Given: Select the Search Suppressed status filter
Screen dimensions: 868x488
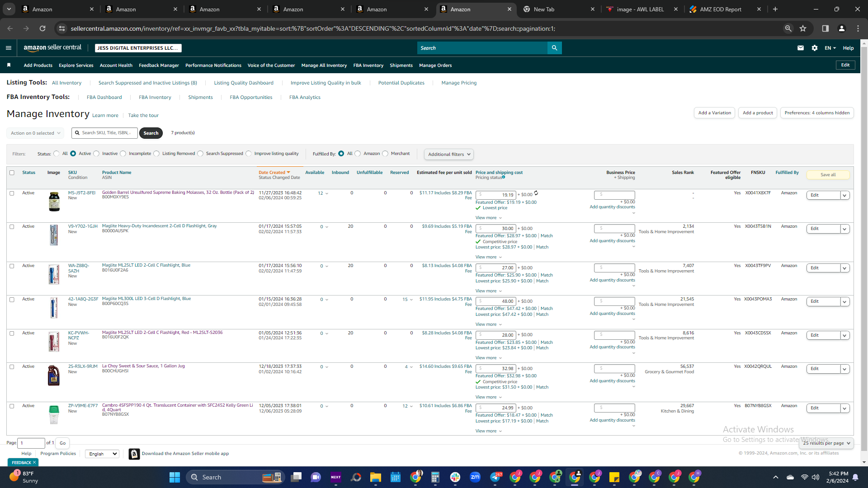Looking at the screenshot, I should (200, 154).
